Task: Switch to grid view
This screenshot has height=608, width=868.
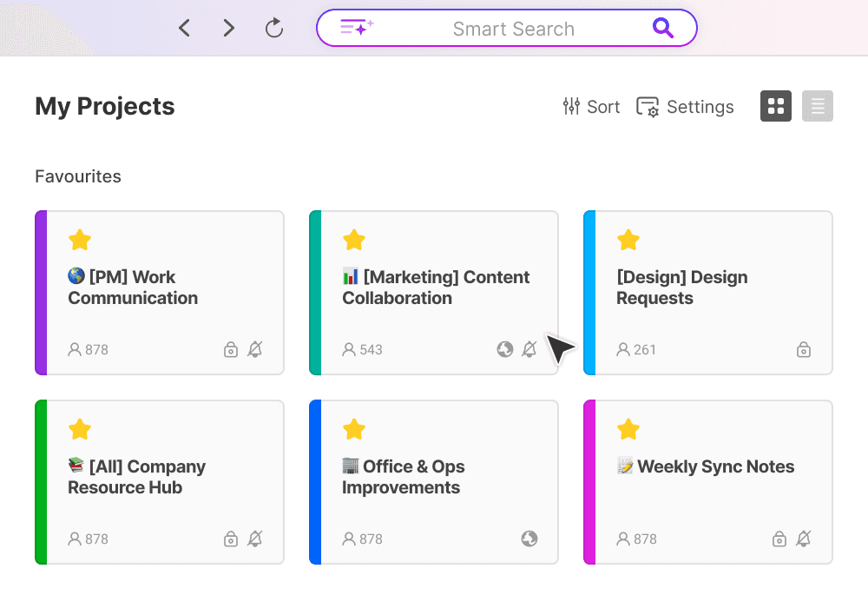Action: coord(775,106)
